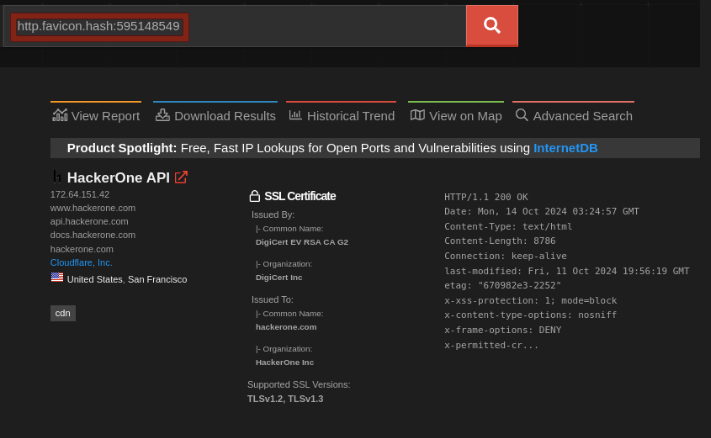Screen dimensions: 711x438
Task: Follow the InternetDB link
Action: click(x=565, y=148)
